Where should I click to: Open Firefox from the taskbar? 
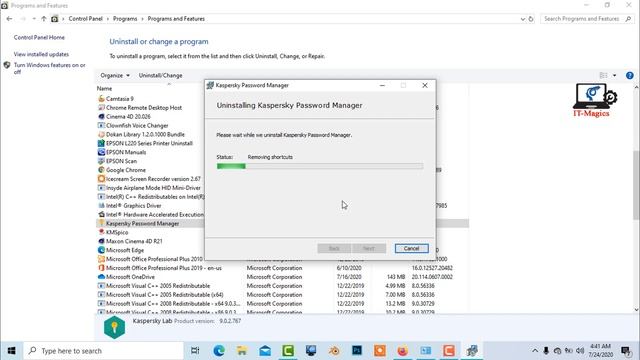(403, 351)
